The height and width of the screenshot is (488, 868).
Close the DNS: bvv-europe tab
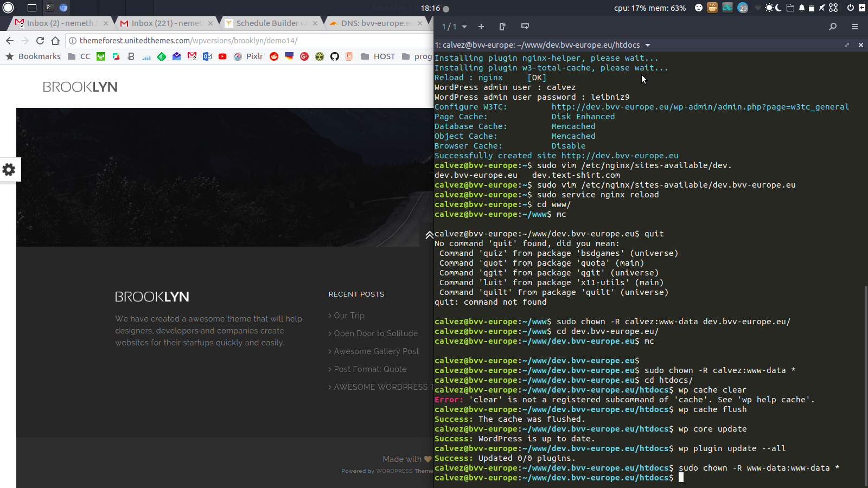tap(420, 23)
